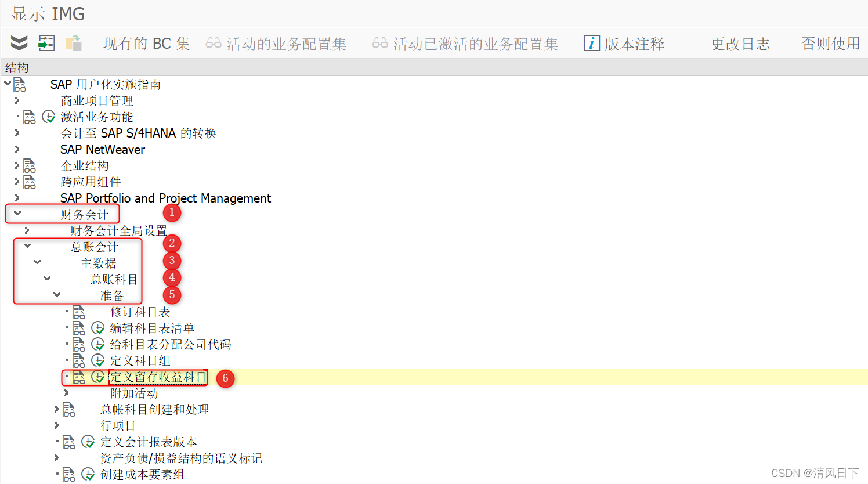Open the 否则使用 menu item
This screenshot has height=484, width=868.
(831, 43)
